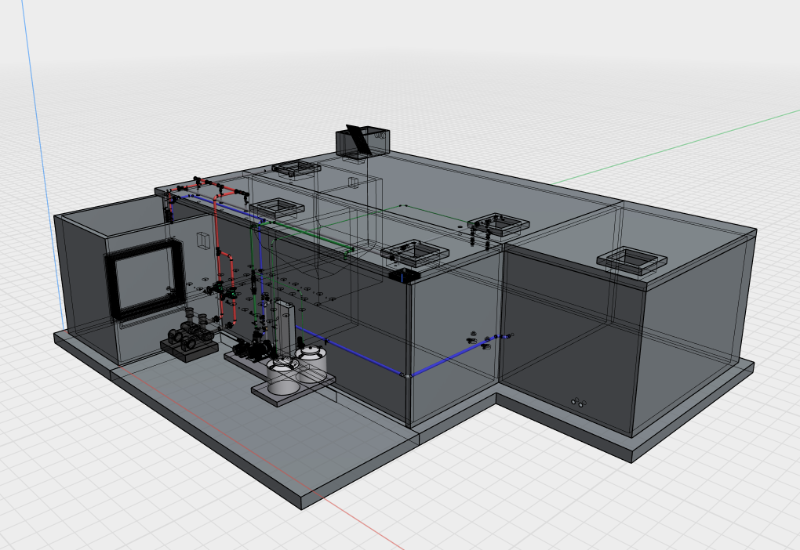Select the open-lid box on the roof
The image size is (800, 550).
[361, 142]
